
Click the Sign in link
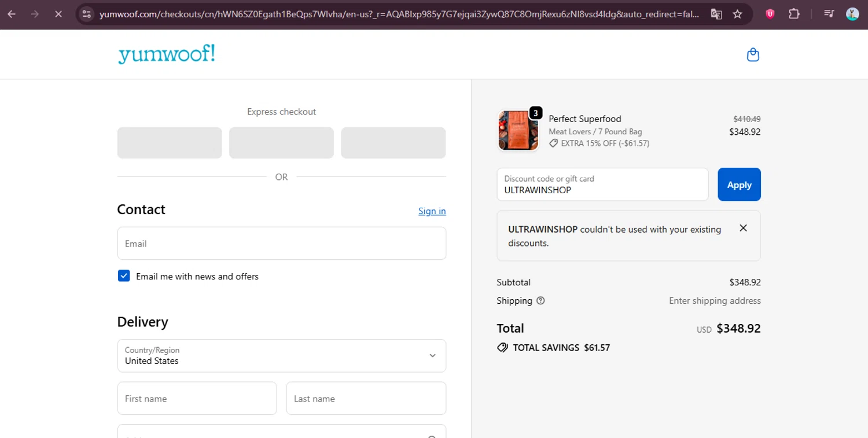[x=432, y=211]
